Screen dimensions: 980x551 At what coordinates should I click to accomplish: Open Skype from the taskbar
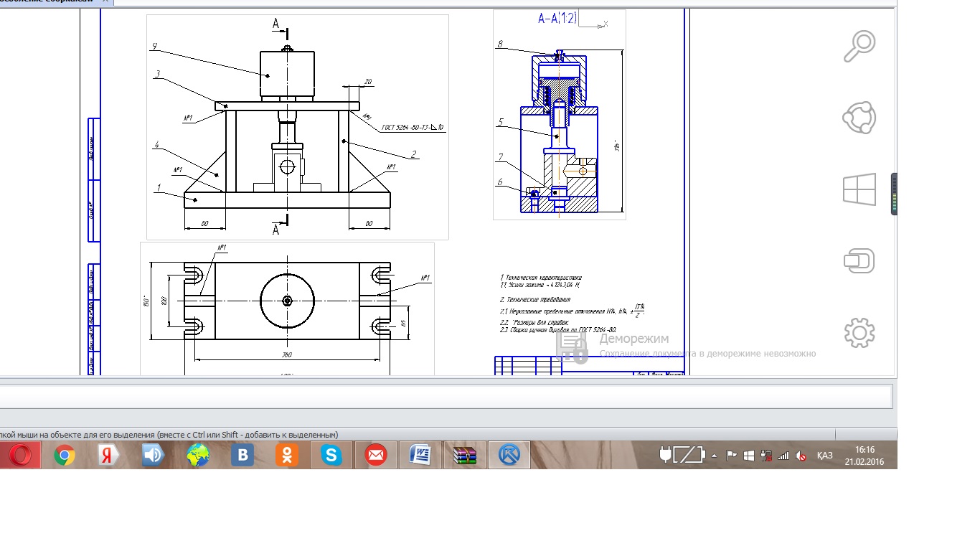click(331, 455)
